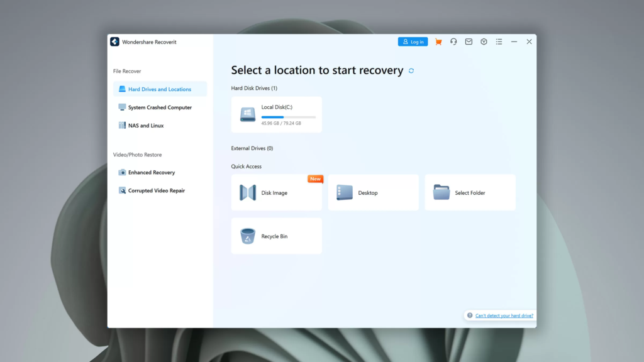Click the refresh icon beside recovery heading
Screen dimensions: 644x362
pos(411,71)
